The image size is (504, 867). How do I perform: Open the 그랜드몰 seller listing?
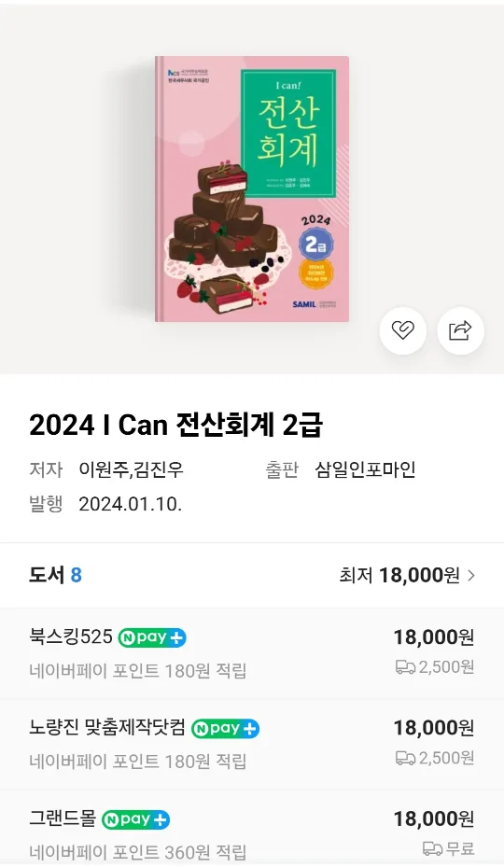coord(252,829)
